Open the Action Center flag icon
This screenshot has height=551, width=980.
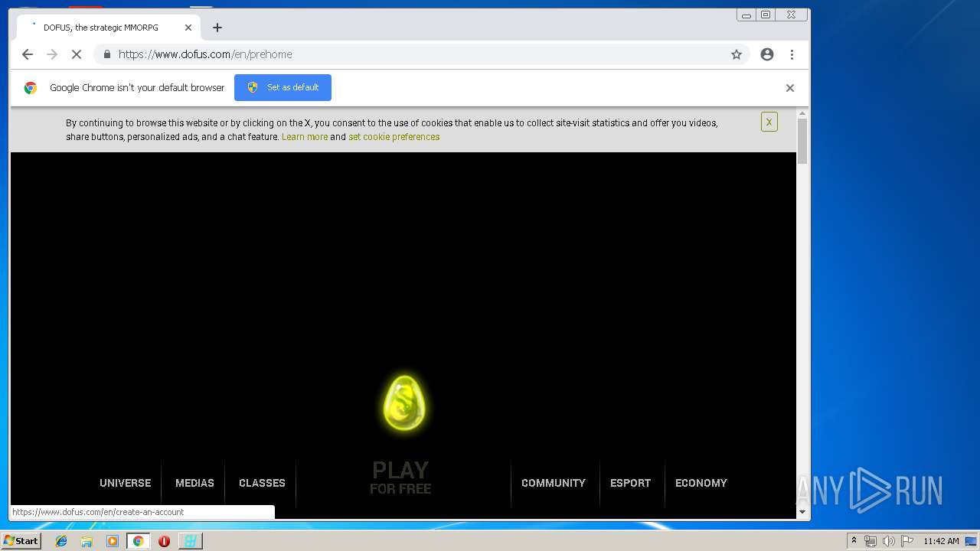906,541
